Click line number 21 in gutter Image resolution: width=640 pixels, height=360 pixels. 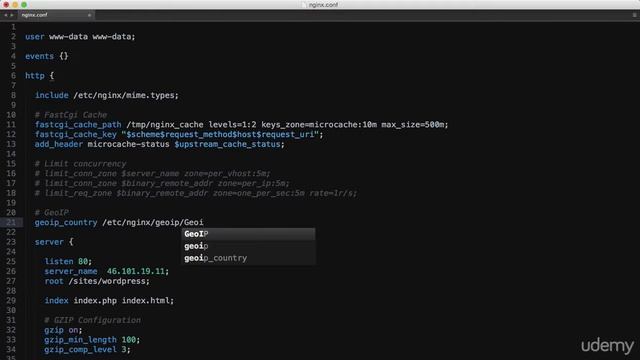point(11,222)
